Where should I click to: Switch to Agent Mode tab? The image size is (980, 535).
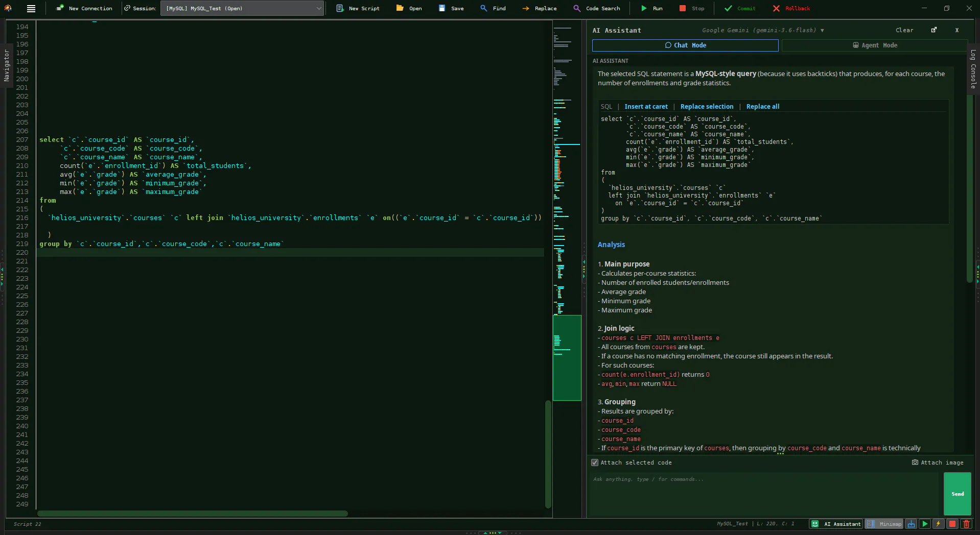[875, 45]
